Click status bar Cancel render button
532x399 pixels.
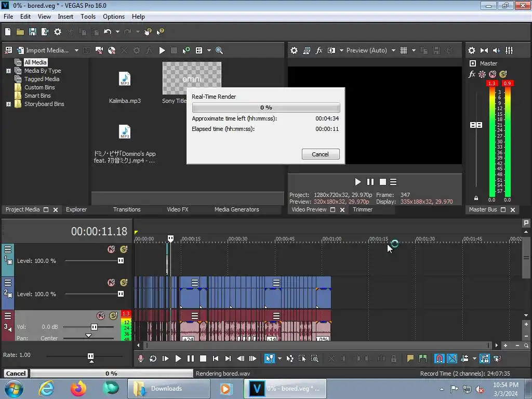click(x=16, y=374)
